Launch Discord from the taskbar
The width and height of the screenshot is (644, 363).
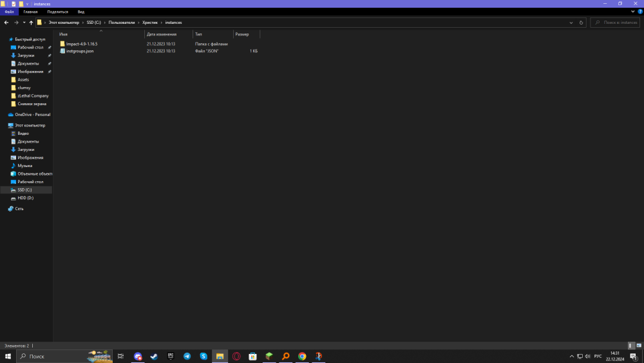click(138, 357)
